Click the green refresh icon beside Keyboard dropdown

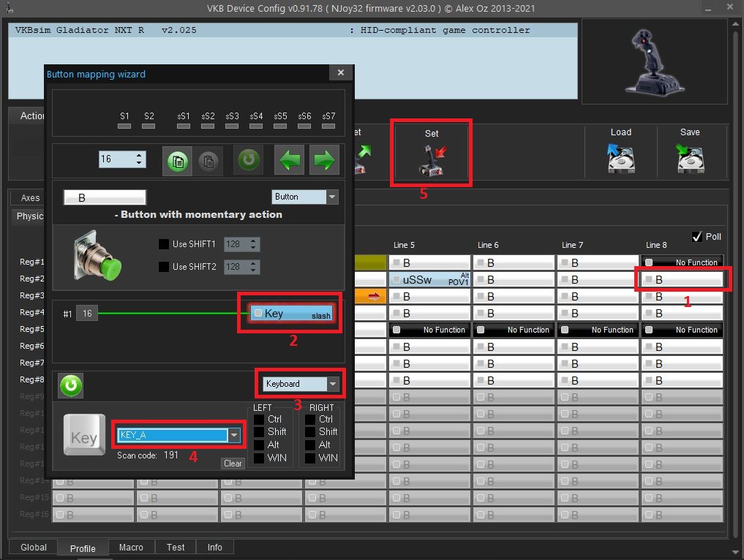71,385
